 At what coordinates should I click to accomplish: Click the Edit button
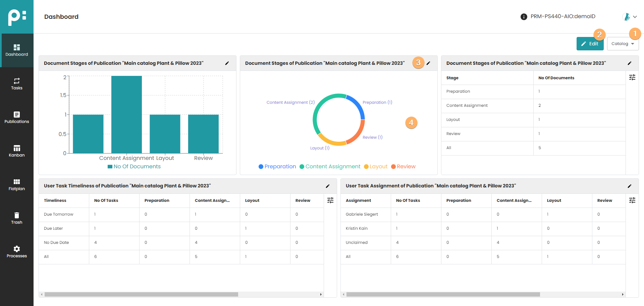590,43
